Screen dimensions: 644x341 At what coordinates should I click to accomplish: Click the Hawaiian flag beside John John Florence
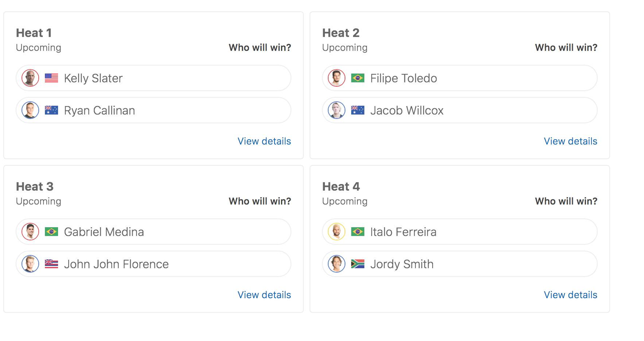(51, 264)
